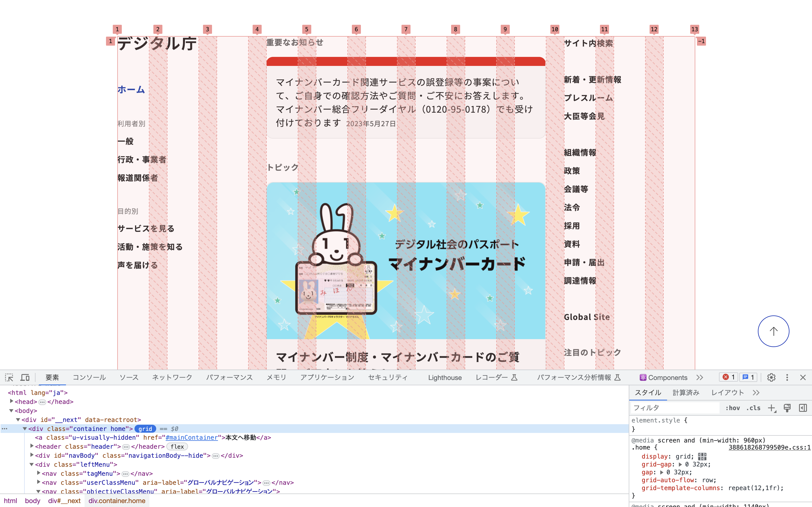
Task: Toggle the .cls classes editor
Action: pos(753,408)
